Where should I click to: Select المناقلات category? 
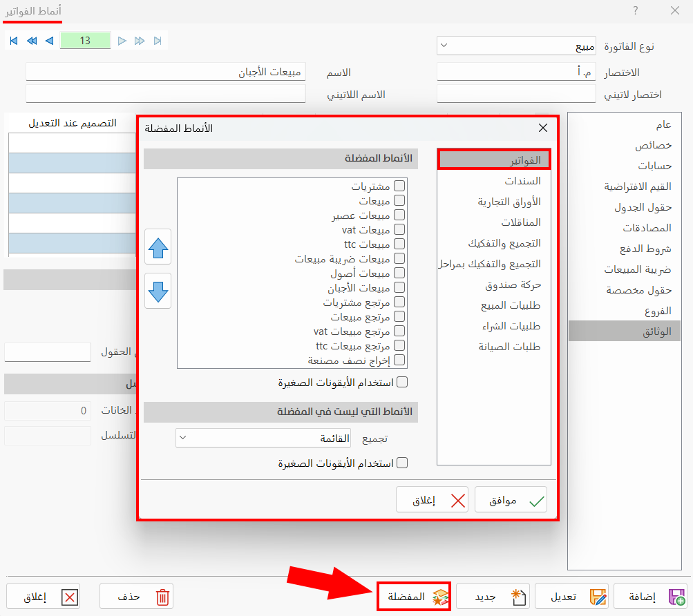click(494, 222)
